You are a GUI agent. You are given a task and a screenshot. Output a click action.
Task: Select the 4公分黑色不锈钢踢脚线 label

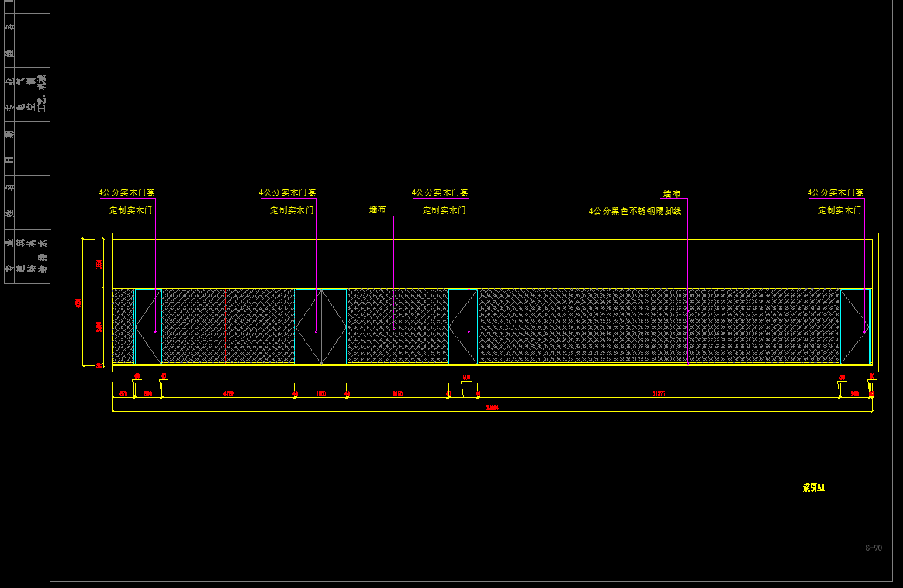(635, 210)
